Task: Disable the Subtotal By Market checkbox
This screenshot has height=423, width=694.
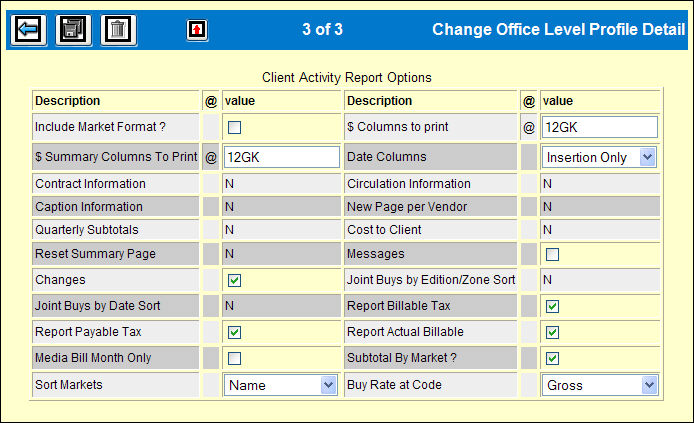Action: click(552, 358)
